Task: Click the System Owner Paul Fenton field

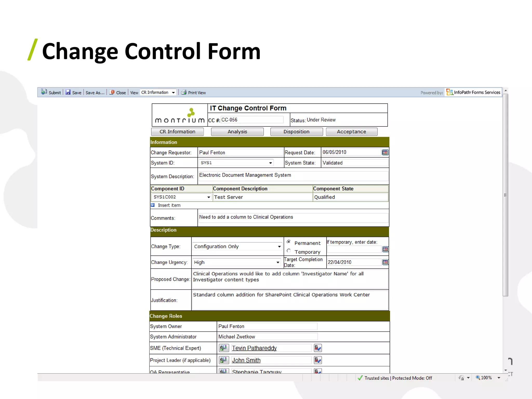Action: [267, 326]
